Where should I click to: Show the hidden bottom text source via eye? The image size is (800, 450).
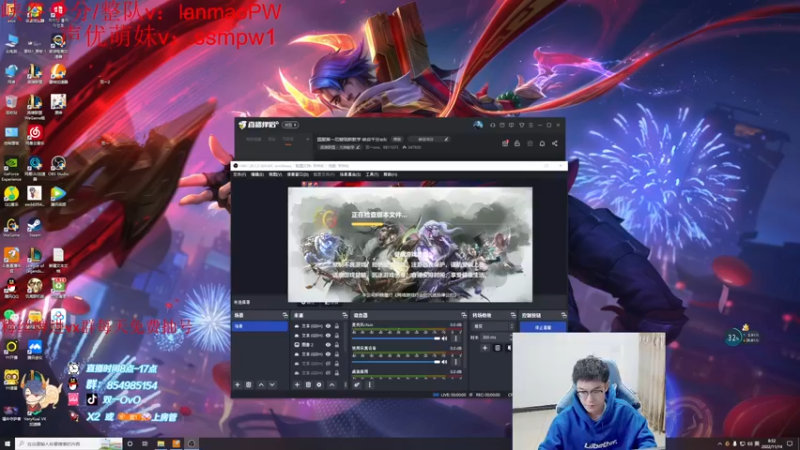328,373
